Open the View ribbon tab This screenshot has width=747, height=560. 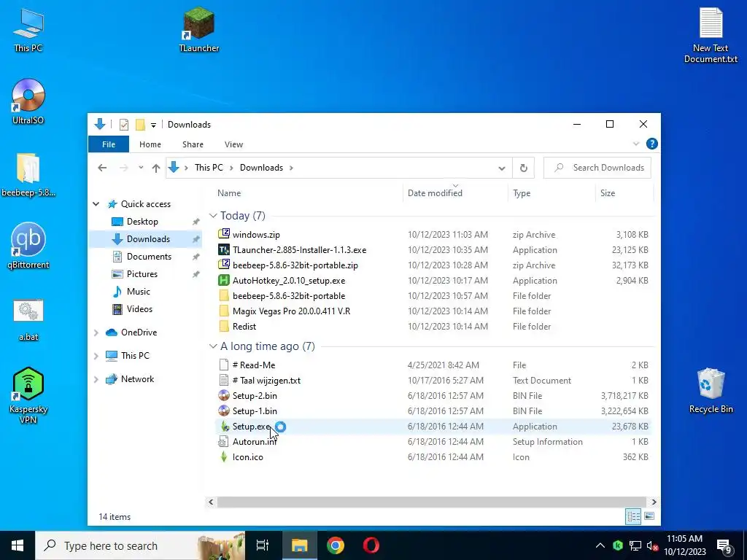[233, 144]
